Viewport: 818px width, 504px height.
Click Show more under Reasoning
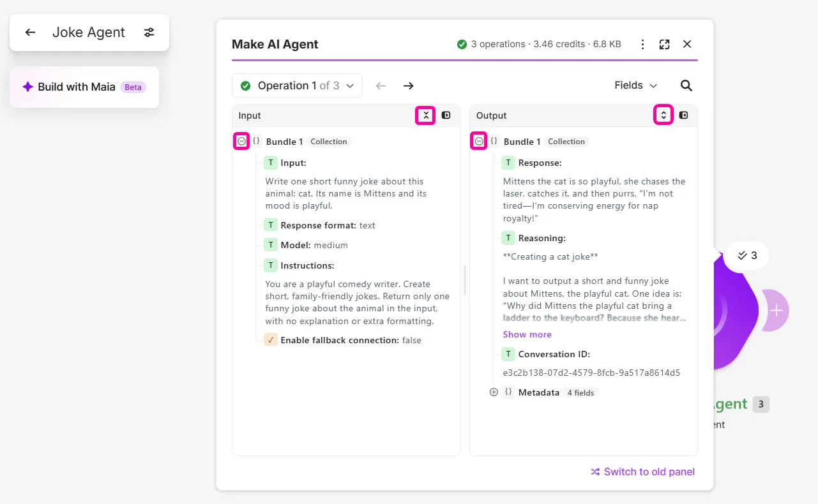[x=527, y=334]
